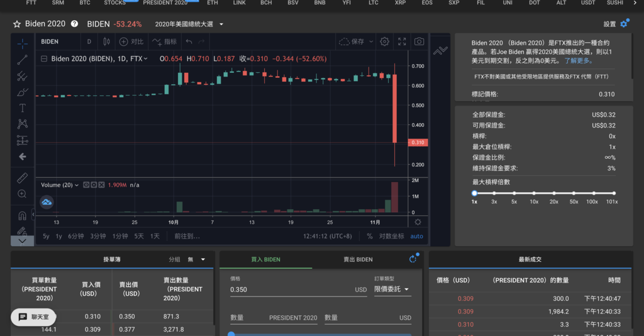Image resolution: width=644 pixels, height=336 pixels.
Task: Save chart layout with 保存
Action: pyautogui.click(x=352, y=41)
